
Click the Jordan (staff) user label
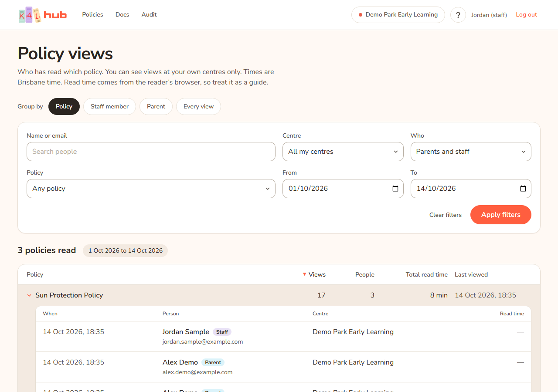489,15
